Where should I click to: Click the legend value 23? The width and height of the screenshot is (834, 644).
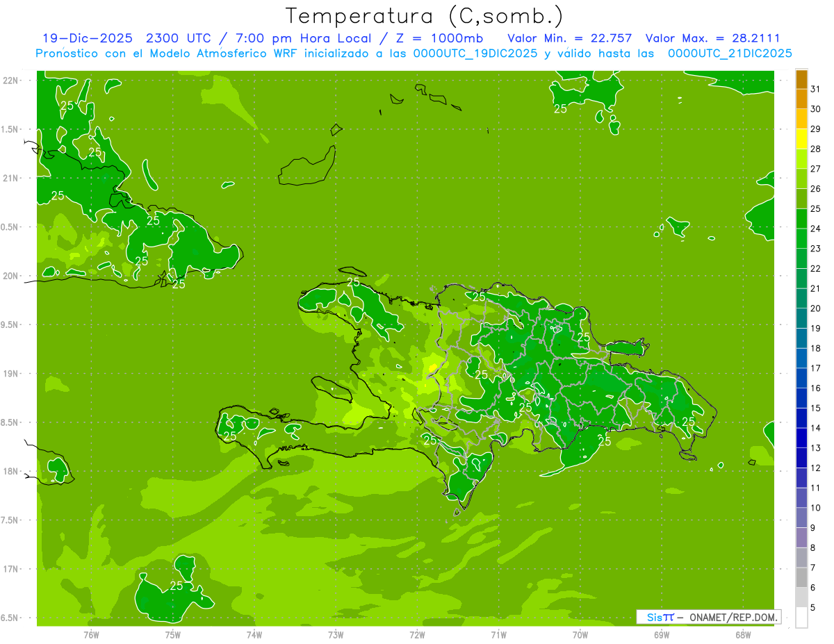tap(816, 248)
